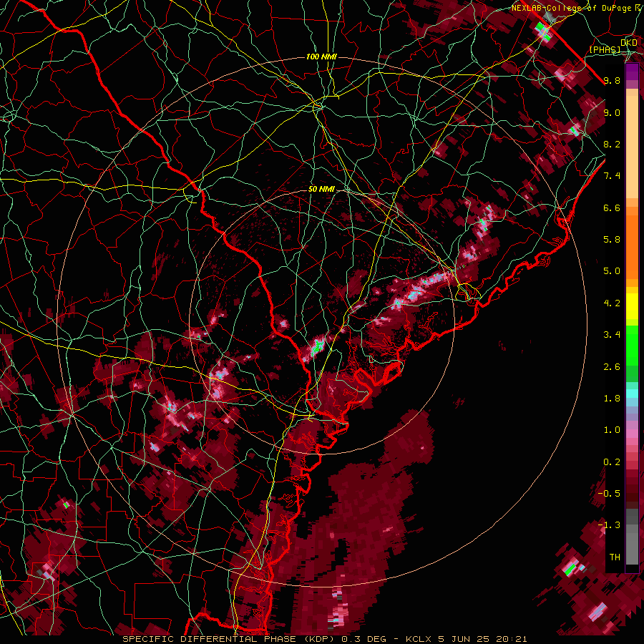Click the 1.8 value on the color scale
The height and width of the screenshot is (644, 644).
pos(612,399)
